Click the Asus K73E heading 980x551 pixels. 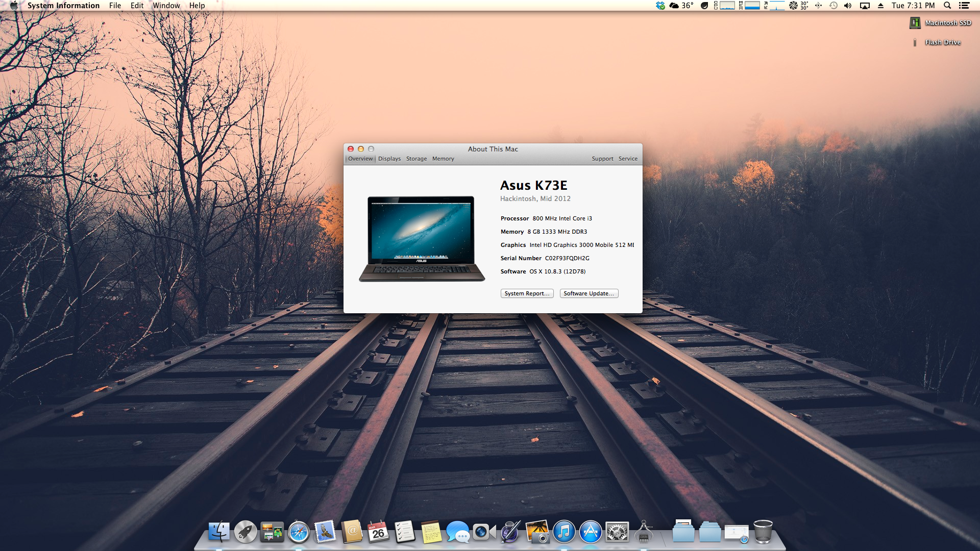(x=533, y=185)
